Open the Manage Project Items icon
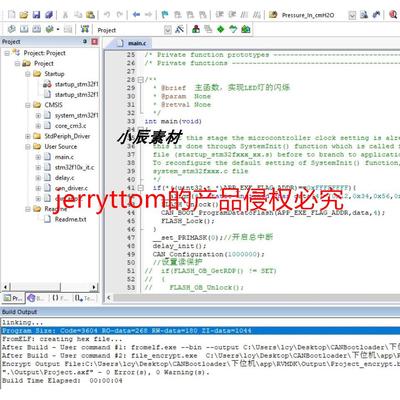This screenshot has height=400, width=400. pyautogui.click(x=196, y=29)
